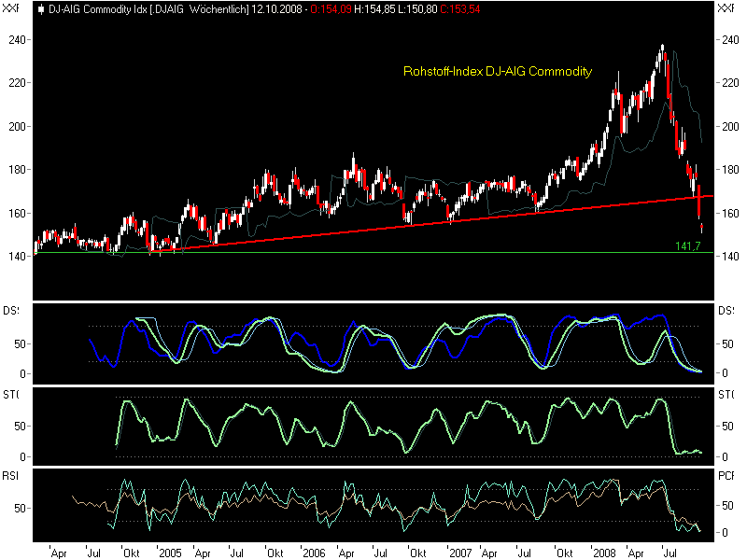Click '240' on the left price axis
The height and width of the screenshot is (560, 747).
point(17,39)
